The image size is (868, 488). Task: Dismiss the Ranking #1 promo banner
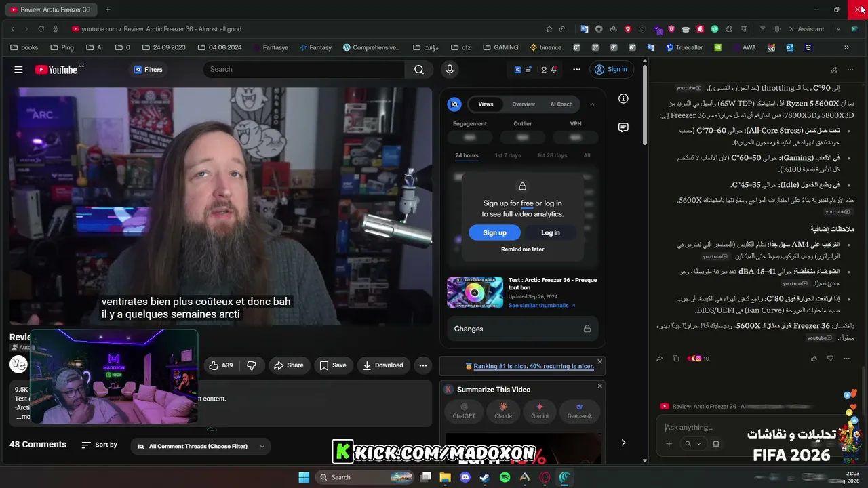click(599, 361)
